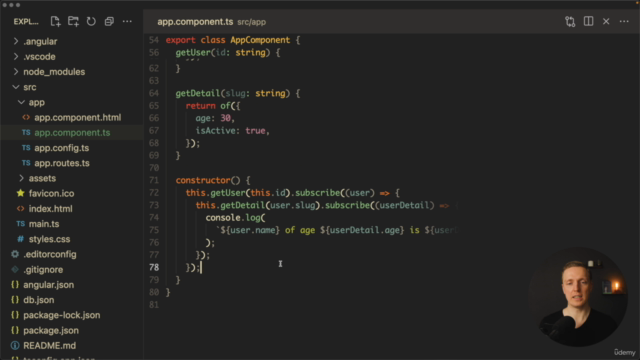640x360 pixels.
Task: Click the braces icon beside package.json
Action: point(15,330)
